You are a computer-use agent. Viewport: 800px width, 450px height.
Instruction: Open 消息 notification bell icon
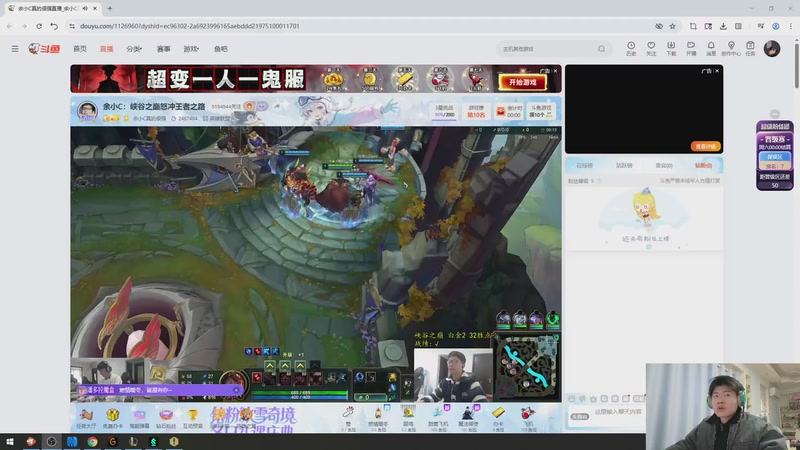pos(711,48)
